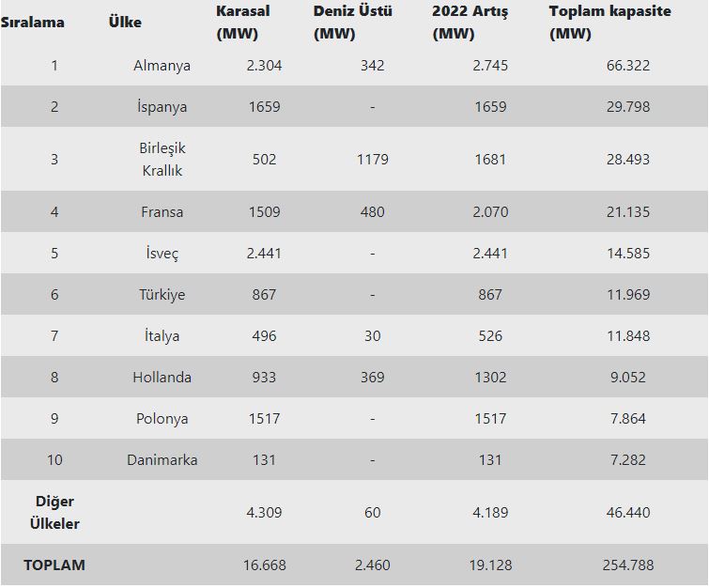The width and height of the screenshot is (709, 588).
Task: Select the Deniz Üstü (MW) header
Action: click(x=353, y=23)
